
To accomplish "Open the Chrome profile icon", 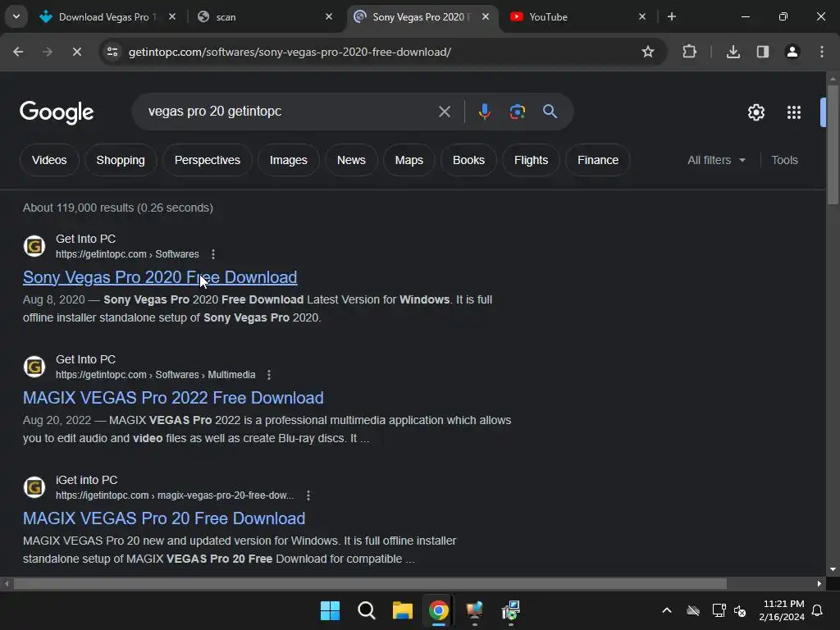I will click(792, 52).
